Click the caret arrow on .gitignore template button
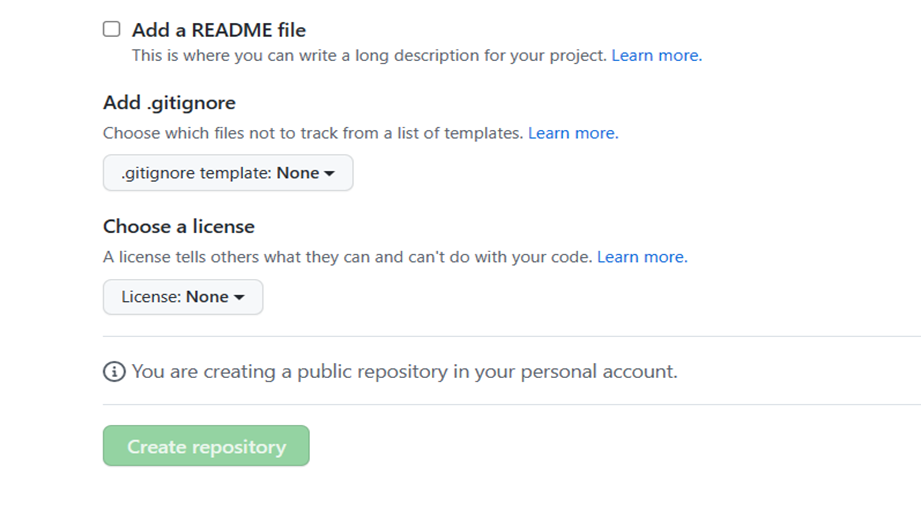 330,173
